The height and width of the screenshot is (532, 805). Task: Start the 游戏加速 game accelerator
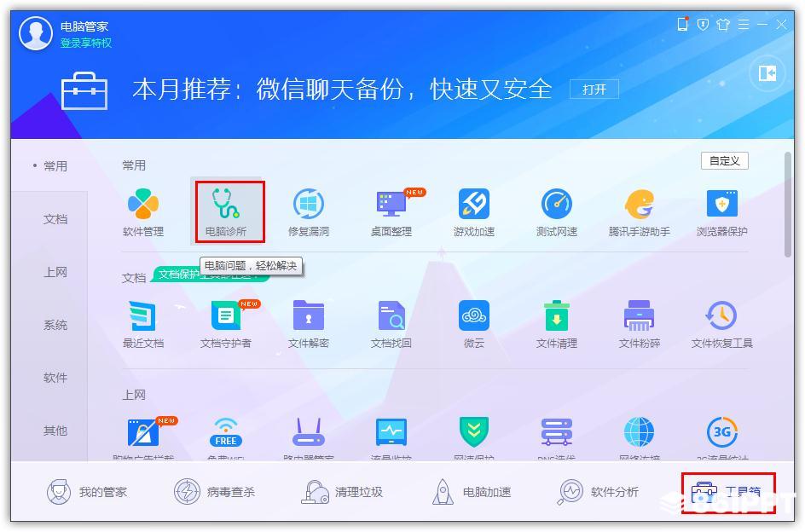tap(474, 212)
